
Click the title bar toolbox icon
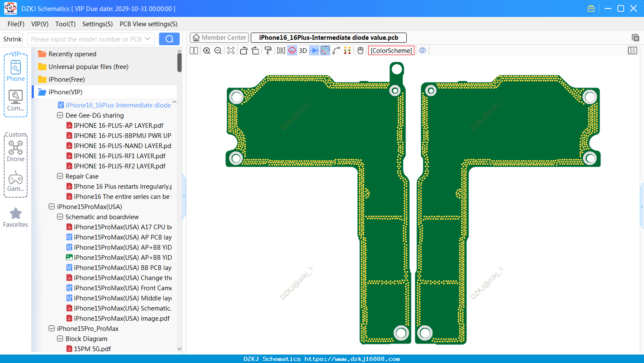click(x=591, y=8)
